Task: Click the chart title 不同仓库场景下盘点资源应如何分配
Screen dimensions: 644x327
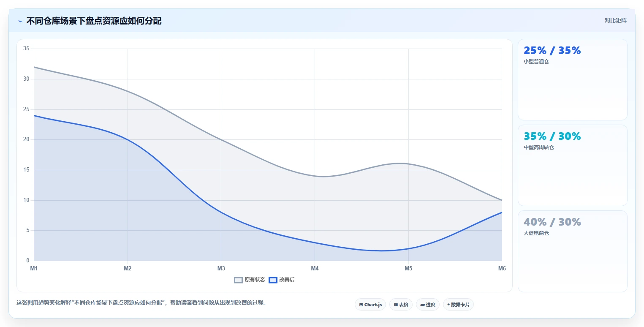Action: (x=94, y=21)
